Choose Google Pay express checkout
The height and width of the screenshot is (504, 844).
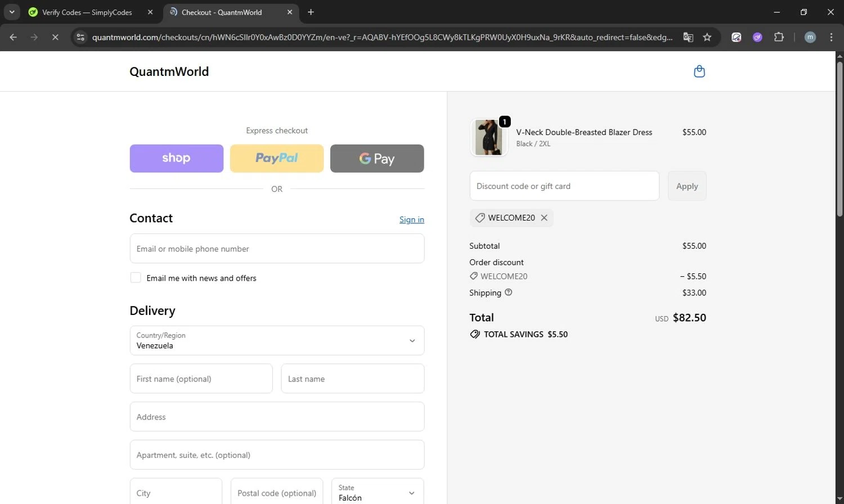click(x=377, y=158)
